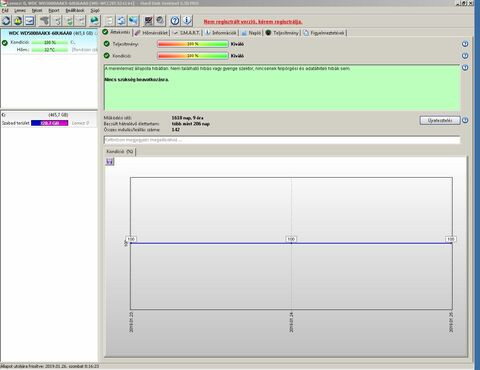Click the refresh disk data toolbar icon
Screen dimensions: 480x370
(x=6, y=21)
